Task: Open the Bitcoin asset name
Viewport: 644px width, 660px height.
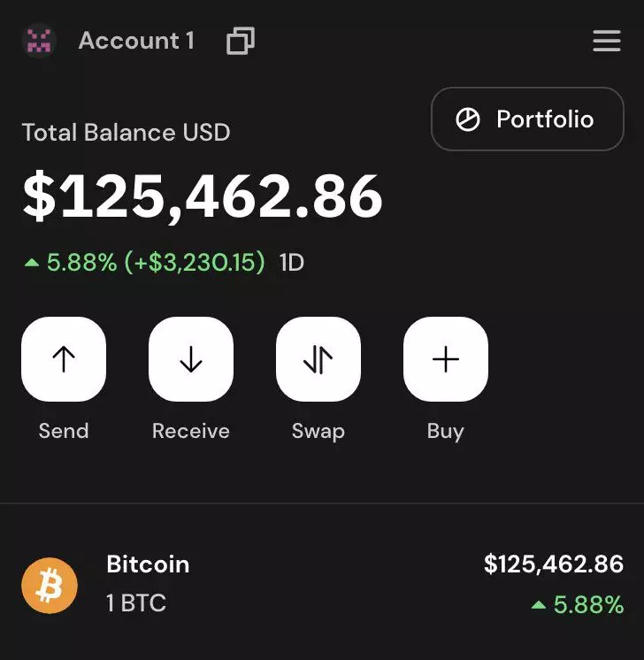Action: [x=148, y=564]
